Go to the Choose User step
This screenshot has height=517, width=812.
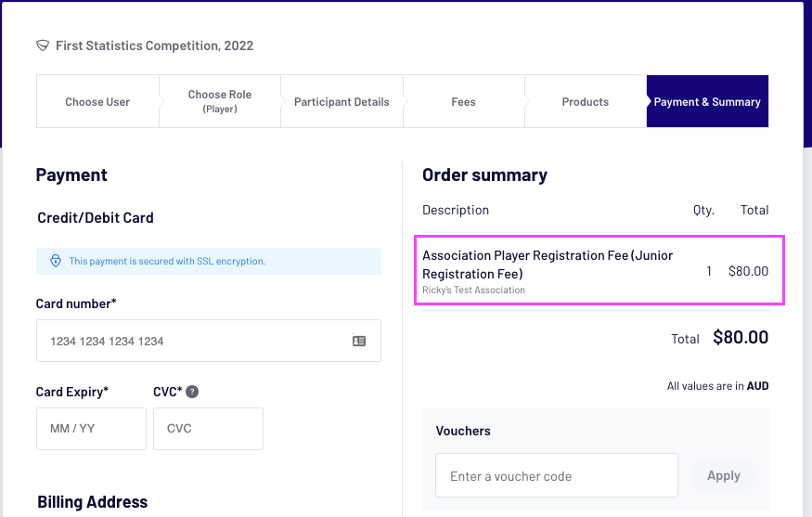pos(97,101)
